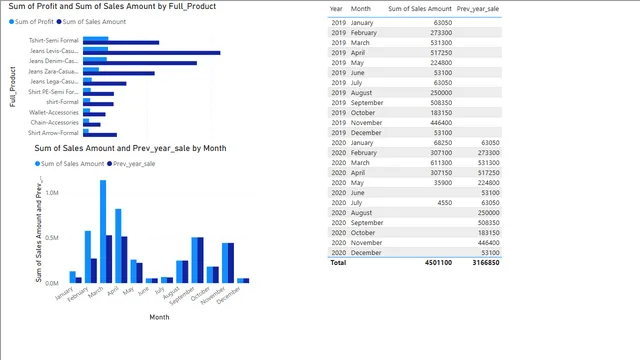Image resolution: width=640 pixels, height=360 pixels.
Task: Select the Jeans Denim sales amount bar
Action: pyautogui.click(x=140, y=63)
